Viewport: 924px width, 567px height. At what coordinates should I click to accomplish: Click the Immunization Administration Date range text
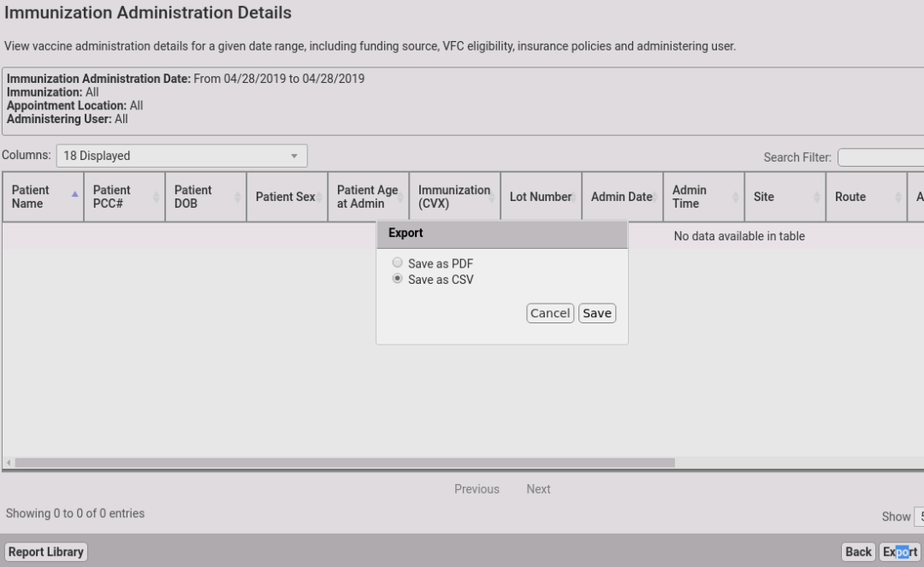point(186,79)
